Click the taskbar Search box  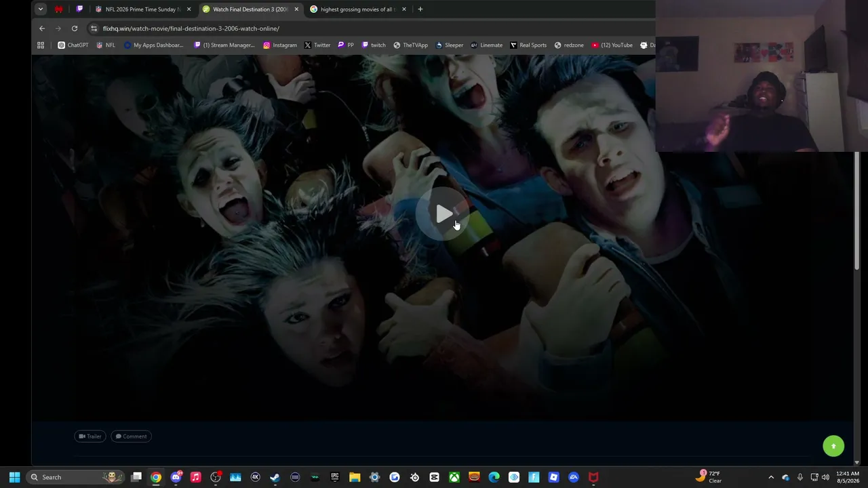[75, 477]
